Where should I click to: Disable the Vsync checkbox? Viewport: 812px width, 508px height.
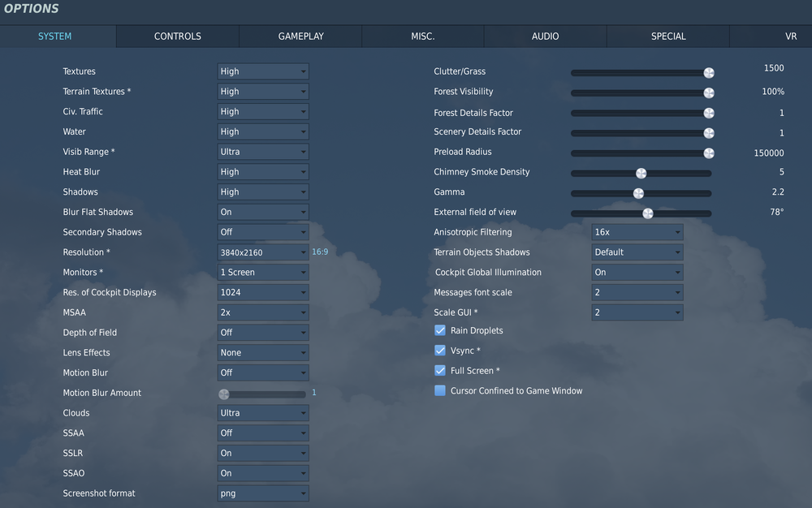(439, 351)
